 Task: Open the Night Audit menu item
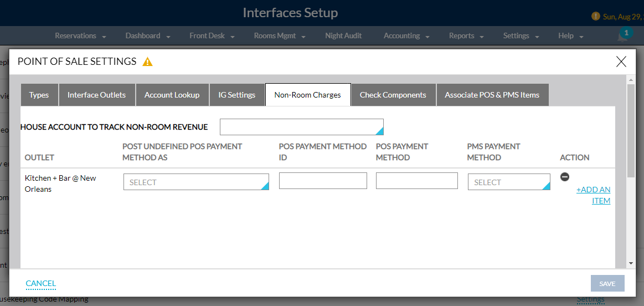pyautogui.click(x=343, y=36)
